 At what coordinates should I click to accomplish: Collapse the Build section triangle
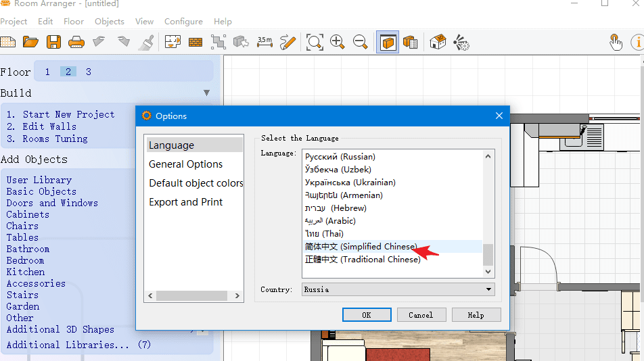coord(206,93)
